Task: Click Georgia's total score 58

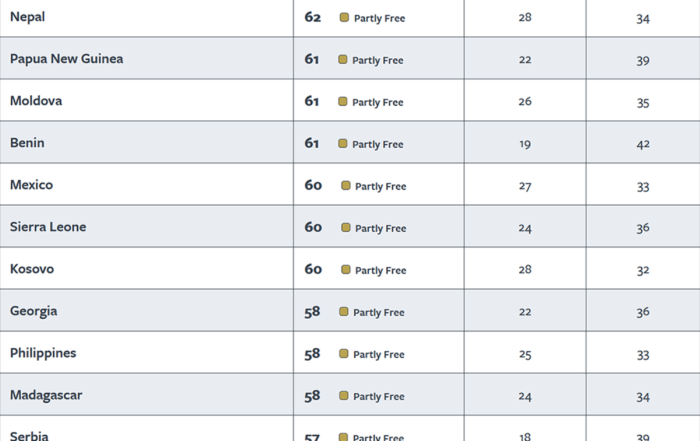Action: 312,311
